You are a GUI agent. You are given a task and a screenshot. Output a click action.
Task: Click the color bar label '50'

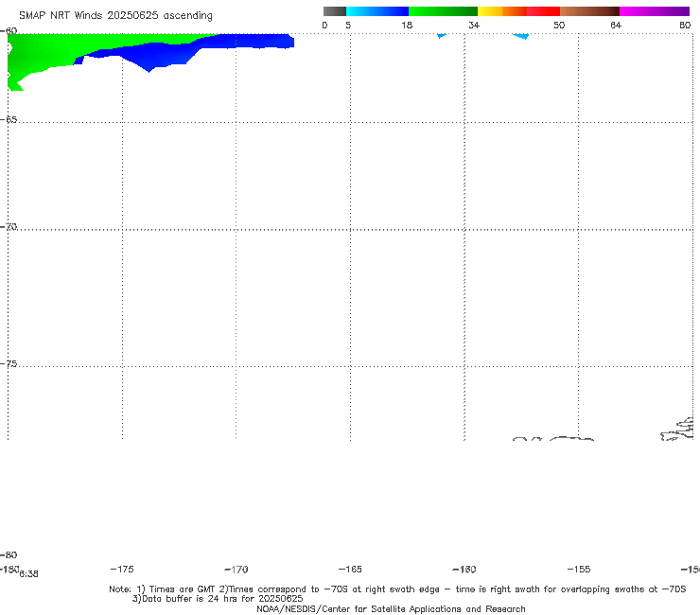559,25
